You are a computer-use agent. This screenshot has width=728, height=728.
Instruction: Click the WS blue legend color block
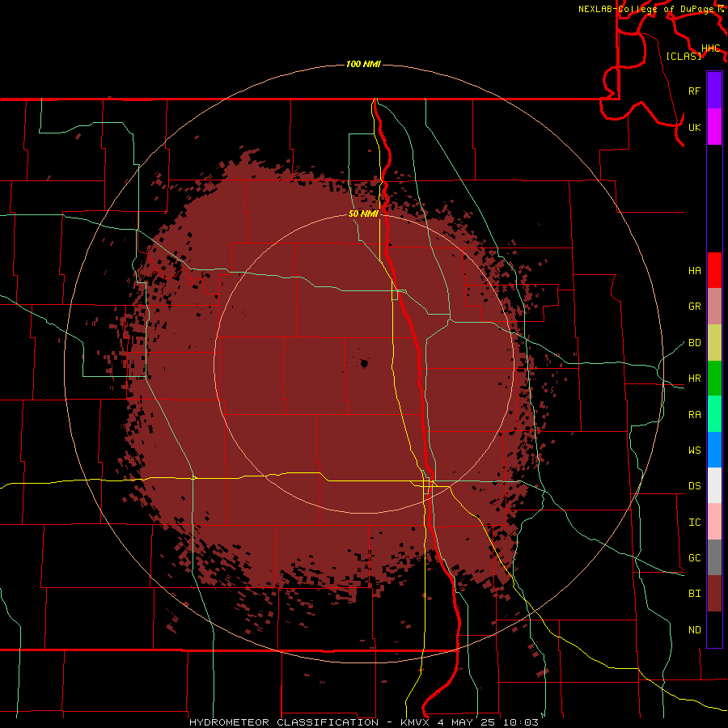click(x=714, y=450)
